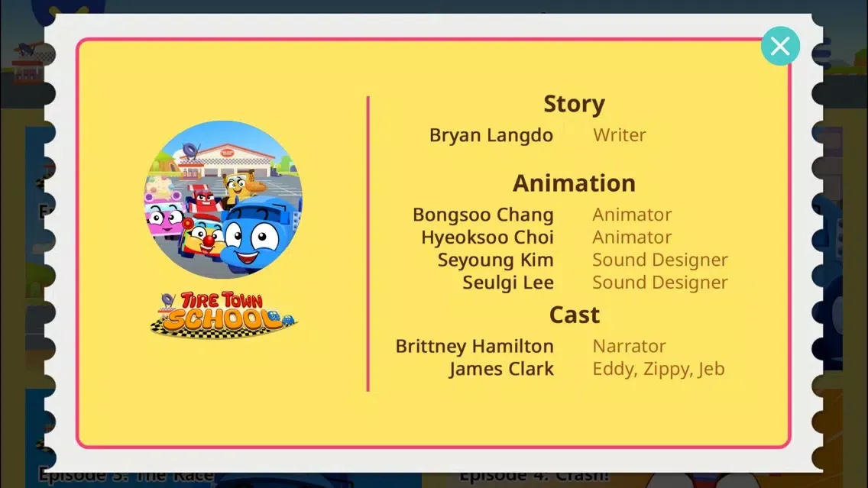The width and height of the screenshot is (868, 488).
Task: Select the 'Story' heading
Action: tap(574, 103)
